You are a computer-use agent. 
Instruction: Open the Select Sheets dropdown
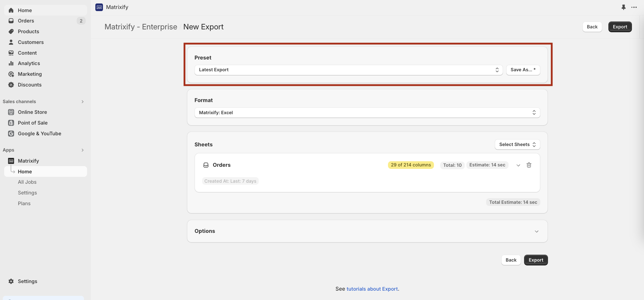point(517,145)
